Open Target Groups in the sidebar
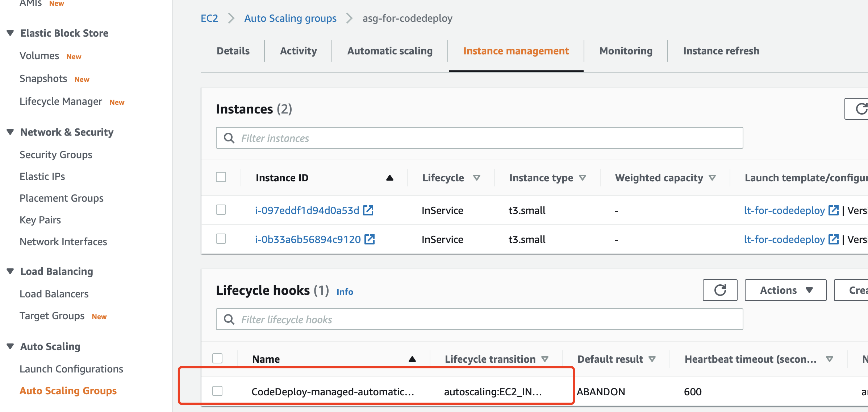The image size is (868, 412). 52,316
